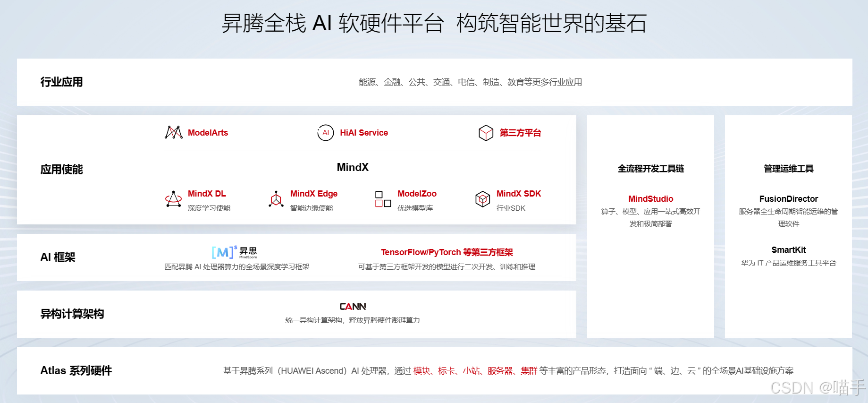868x403 pixels.
Task: Open the MindX SDK link
Action: coord(519,194)
